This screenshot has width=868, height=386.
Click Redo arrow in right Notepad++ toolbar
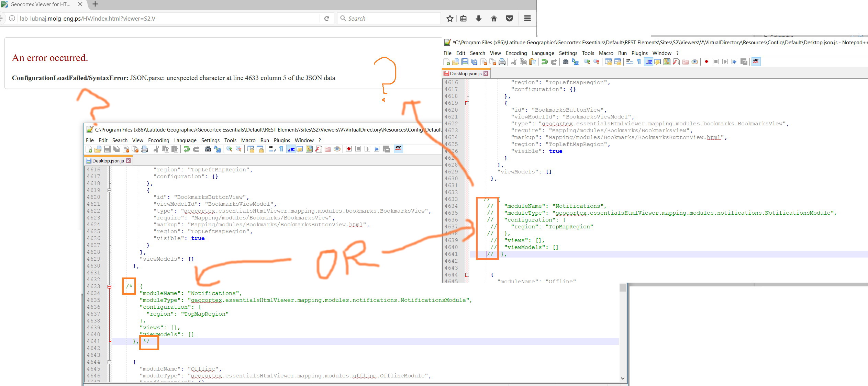click(554, 62)
